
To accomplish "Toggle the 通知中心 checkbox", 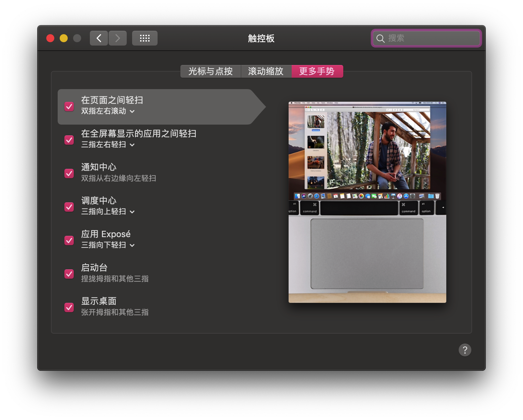I will 69,173.
